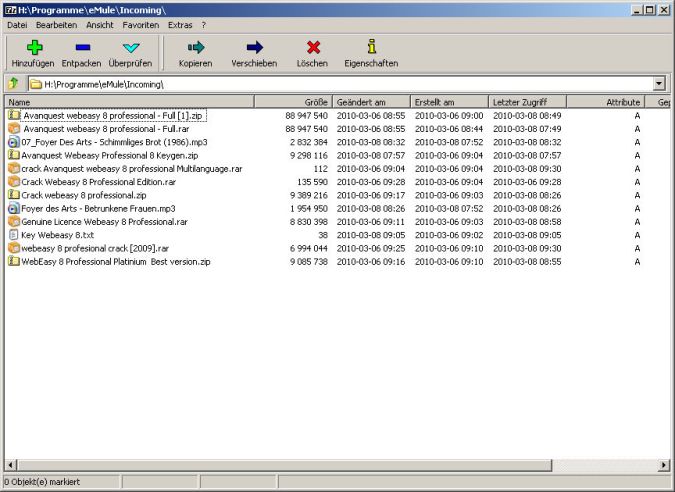
Task: Select Crack webeasy 8 professional.zip name
Action: [84, 195]
